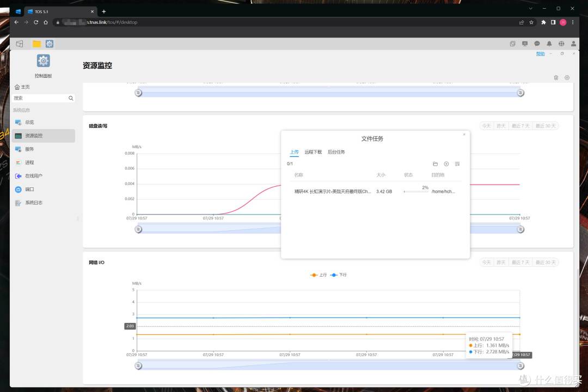
Task: Open the window switcher icon in top bar
Action: tap(513, 44)
